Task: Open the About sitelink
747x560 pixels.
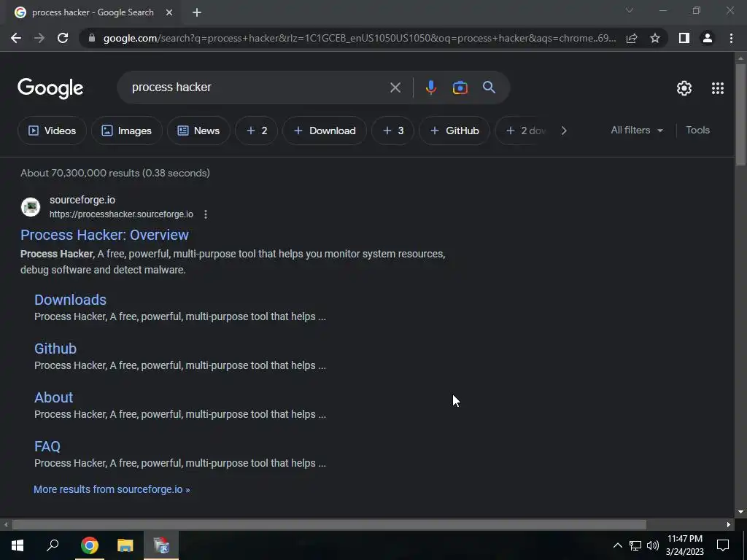Action: click(x=53, y=397)
